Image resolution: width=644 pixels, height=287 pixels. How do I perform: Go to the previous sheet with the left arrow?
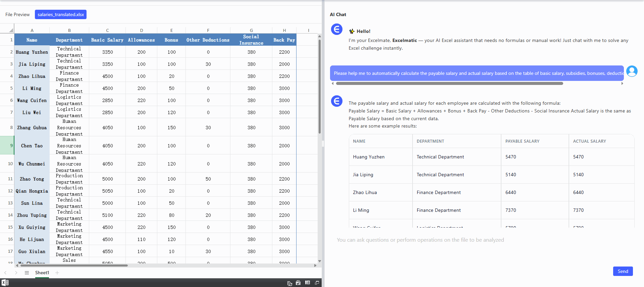tap(5, 273)
